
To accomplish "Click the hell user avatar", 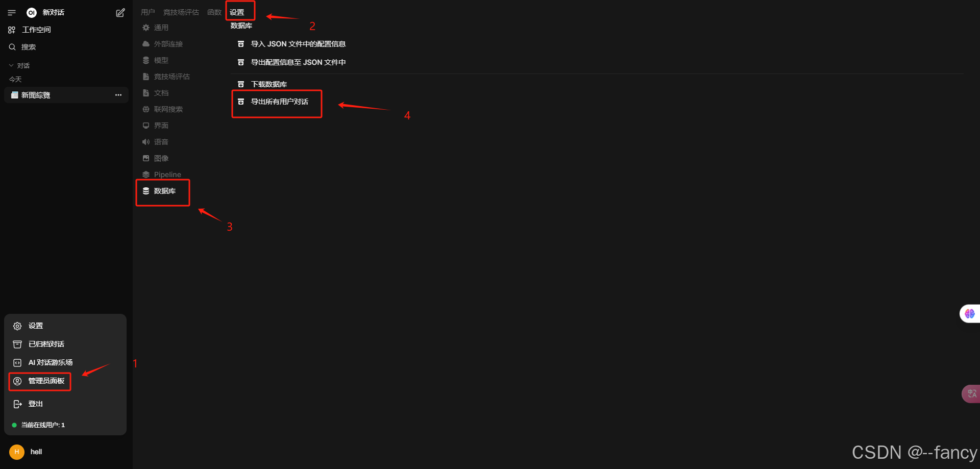I will pyautogui.click(x=17, y=452).
